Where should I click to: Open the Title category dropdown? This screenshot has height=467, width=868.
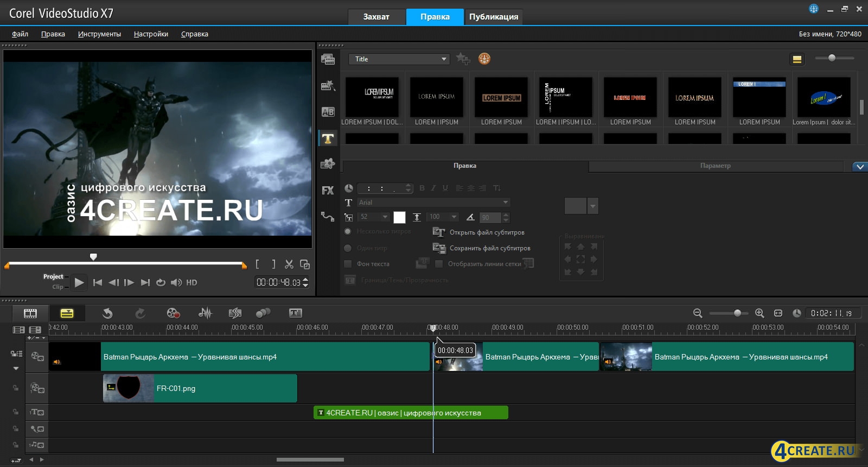399,59
